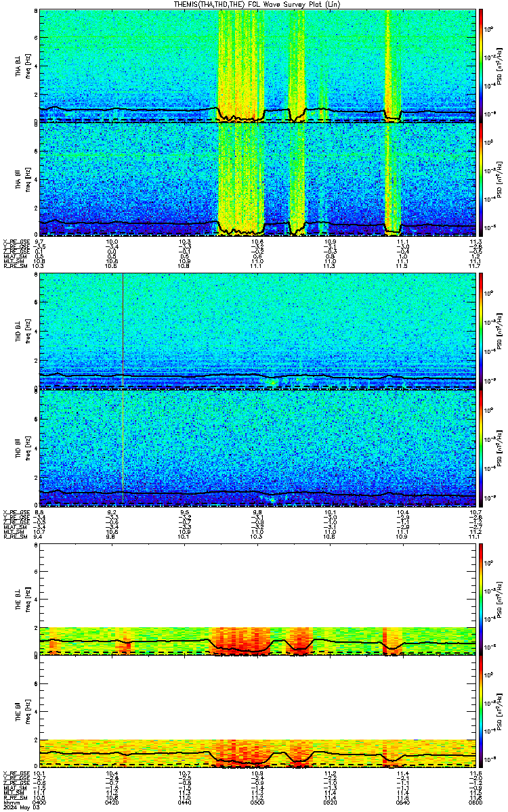Viewport: 508px width, 812px height.
Task: Click the THA B⊥ panel color bar
Action: point(481,65)
